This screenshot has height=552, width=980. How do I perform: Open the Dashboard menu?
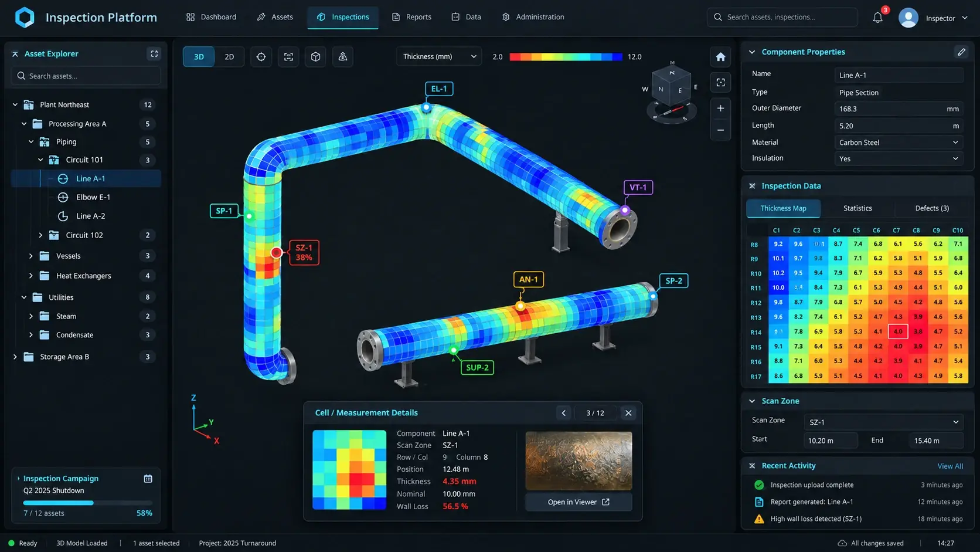point(211,17)
